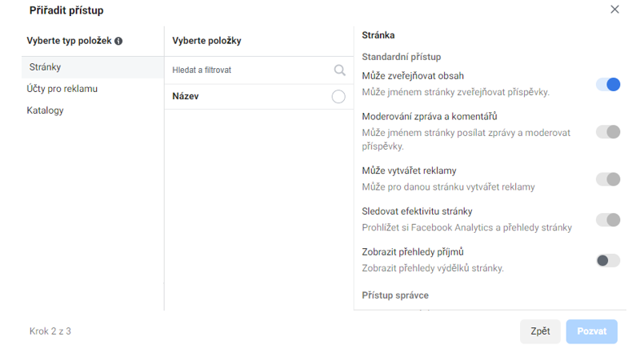Select Katalogy item type
This screenshot has width=644, height=349.
pyautogui.click(x=45, y=110)
